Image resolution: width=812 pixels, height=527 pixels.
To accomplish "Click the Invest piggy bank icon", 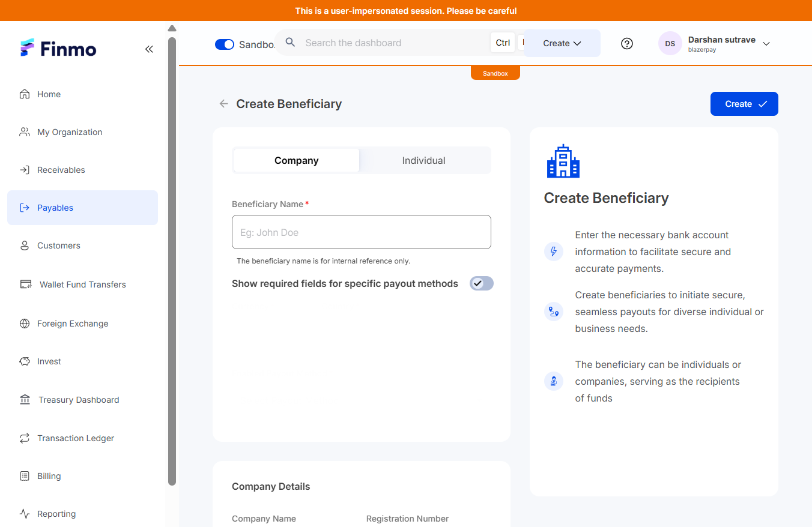I will click(25, 361).
